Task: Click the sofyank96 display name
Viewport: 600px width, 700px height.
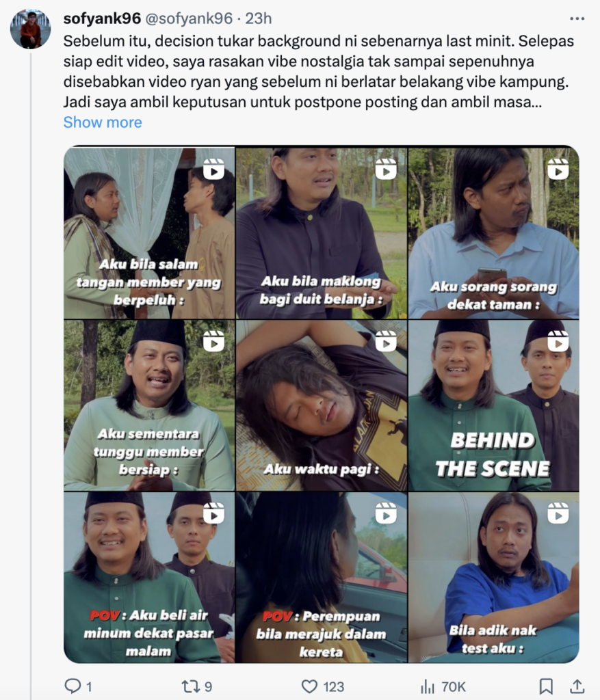Action: [102, 18]
